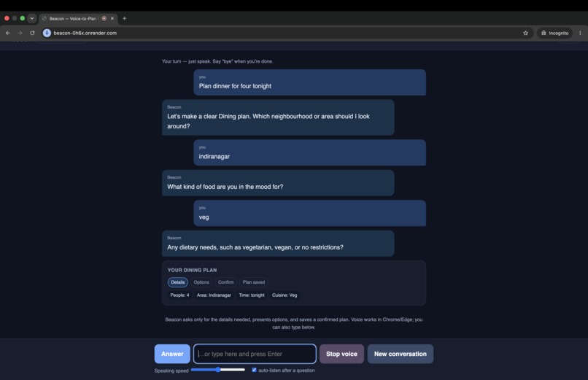Open the tab search dropdown arrow
The height and width of the screenshot is (380, 588).
point(32,18)
